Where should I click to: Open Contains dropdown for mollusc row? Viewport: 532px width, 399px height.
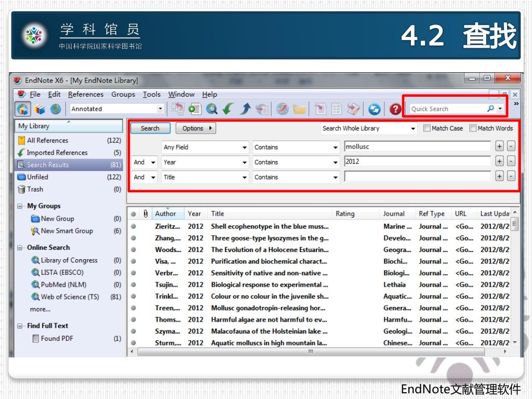point(335,148)
